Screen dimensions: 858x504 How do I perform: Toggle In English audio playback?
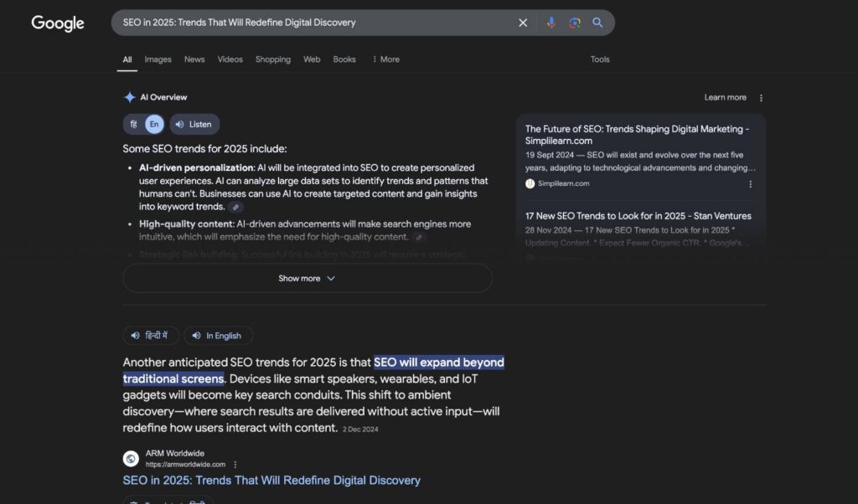click(218, 335)
